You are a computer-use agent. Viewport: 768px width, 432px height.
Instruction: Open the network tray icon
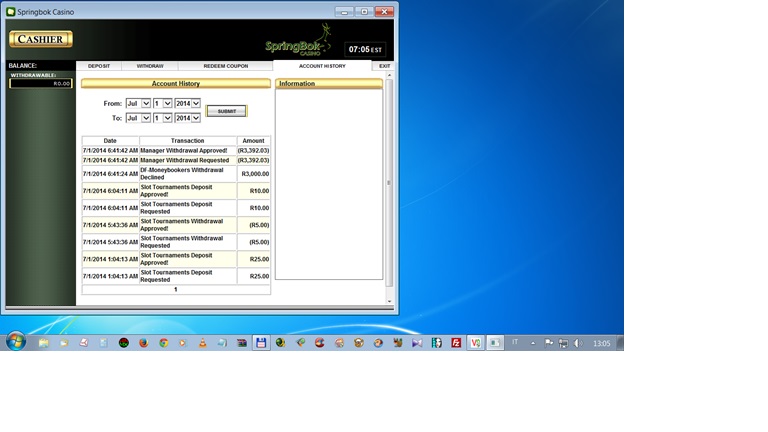564,343
